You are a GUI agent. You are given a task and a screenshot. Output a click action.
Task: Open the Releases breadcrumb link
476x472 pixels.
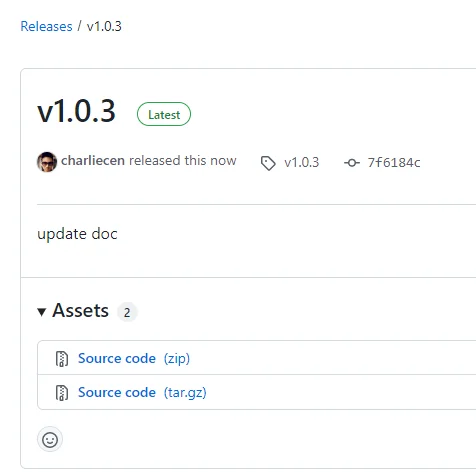(46, 26)
